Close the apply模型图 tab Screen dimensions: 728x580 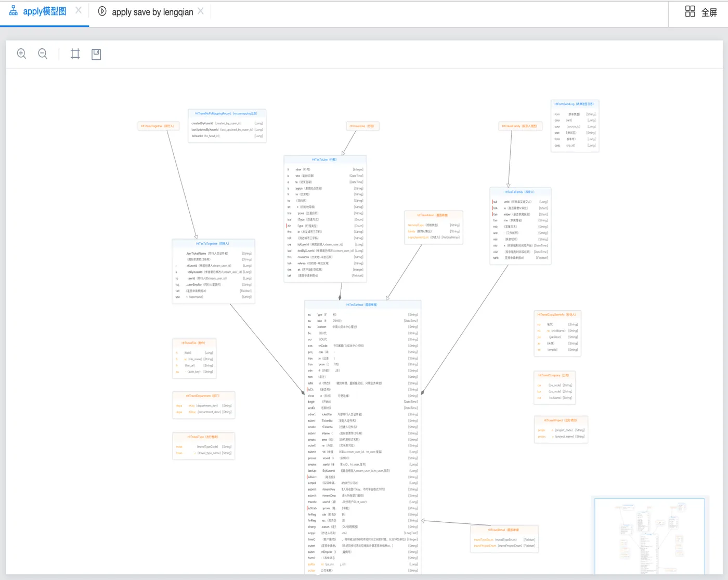coord(79,10)
